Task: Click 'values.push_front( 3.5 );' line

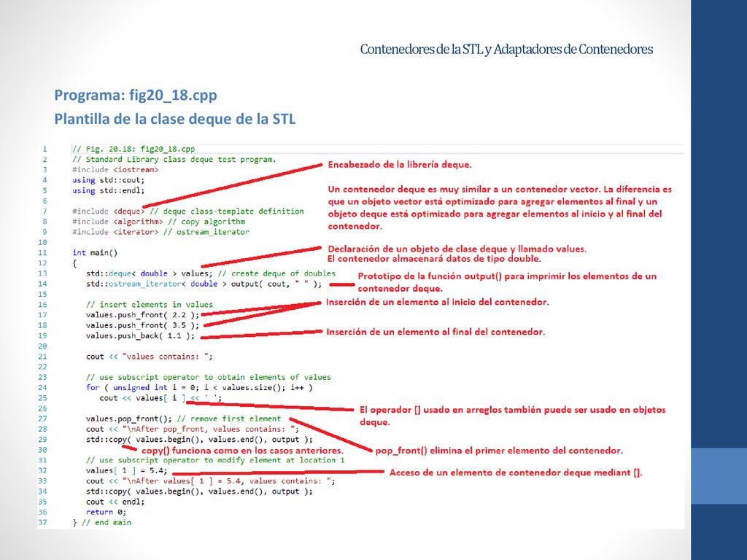Action: 142,325
